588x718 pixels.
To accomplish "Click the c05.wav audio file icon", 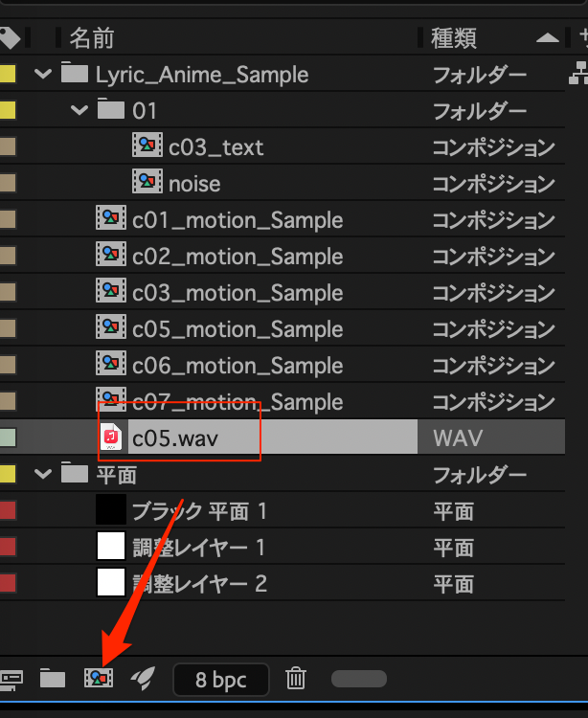I will (111, 438).
